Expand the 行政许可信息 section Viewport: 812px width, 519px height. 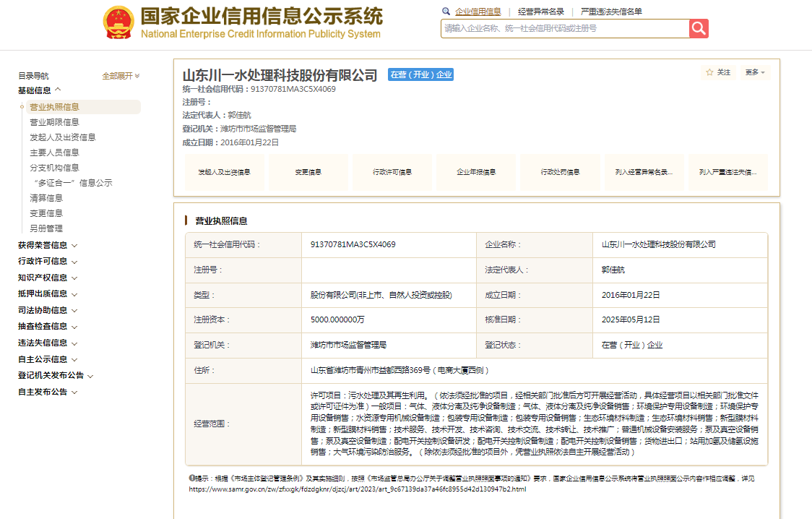[48, 261]
